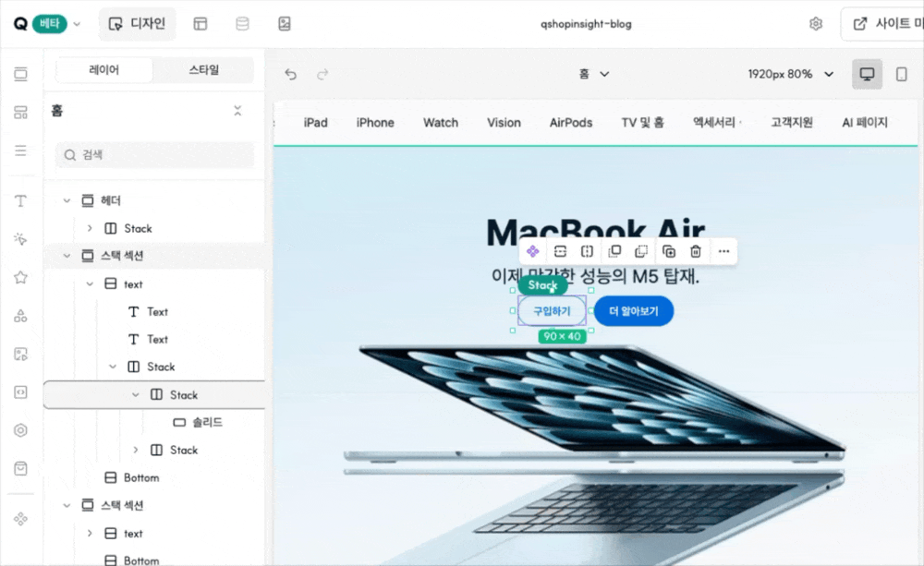Click Vision in the page navigation

[x=504, y=123]
